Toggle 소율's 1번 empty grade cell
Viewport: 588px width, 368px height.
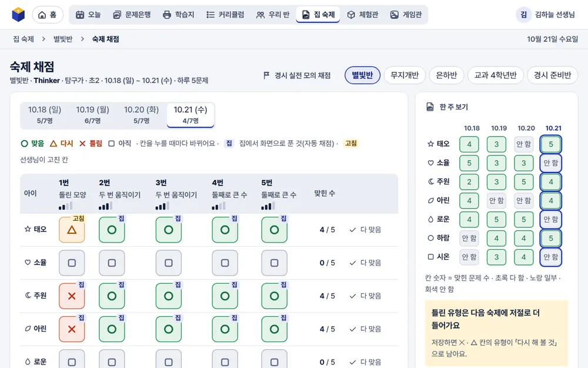point(72,263)
